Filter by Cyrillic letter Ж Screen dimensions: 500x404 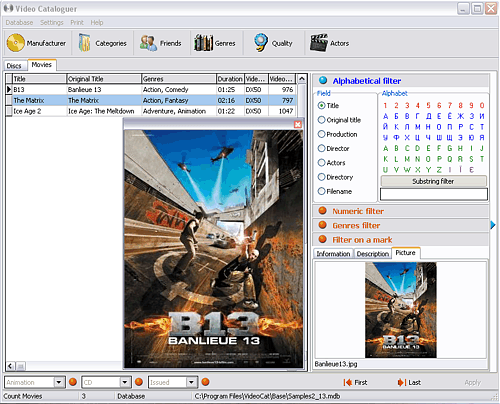tap(460, 116)
